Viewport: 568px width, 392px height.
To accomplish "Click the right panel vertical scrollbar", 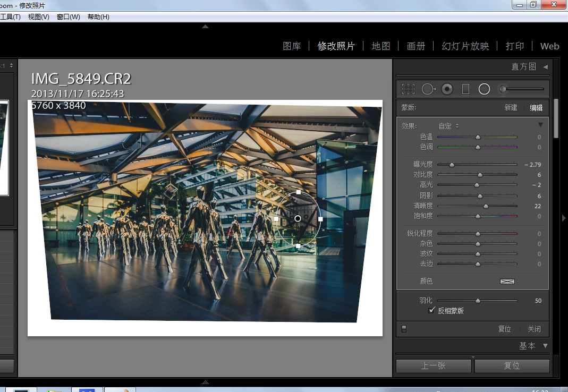I will (556, 118).
